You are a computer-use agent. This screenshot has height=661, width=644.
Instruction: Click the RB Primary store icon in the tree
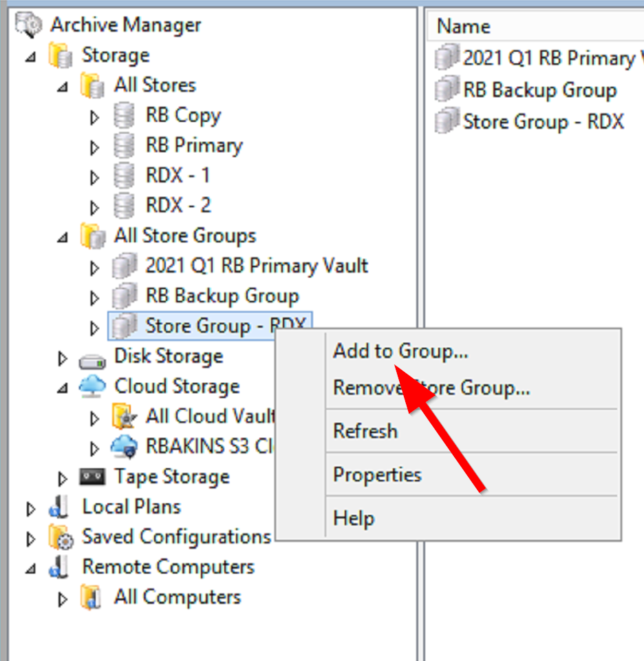tap(125, 145)
